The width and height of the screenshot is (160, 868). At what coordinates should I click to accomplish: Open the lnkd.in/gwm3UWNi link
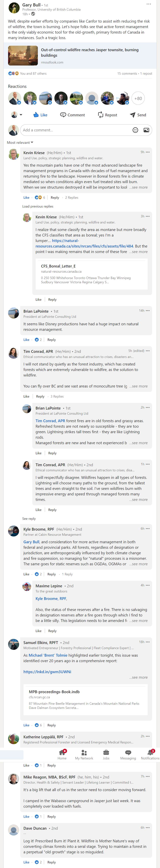point(47,672)
